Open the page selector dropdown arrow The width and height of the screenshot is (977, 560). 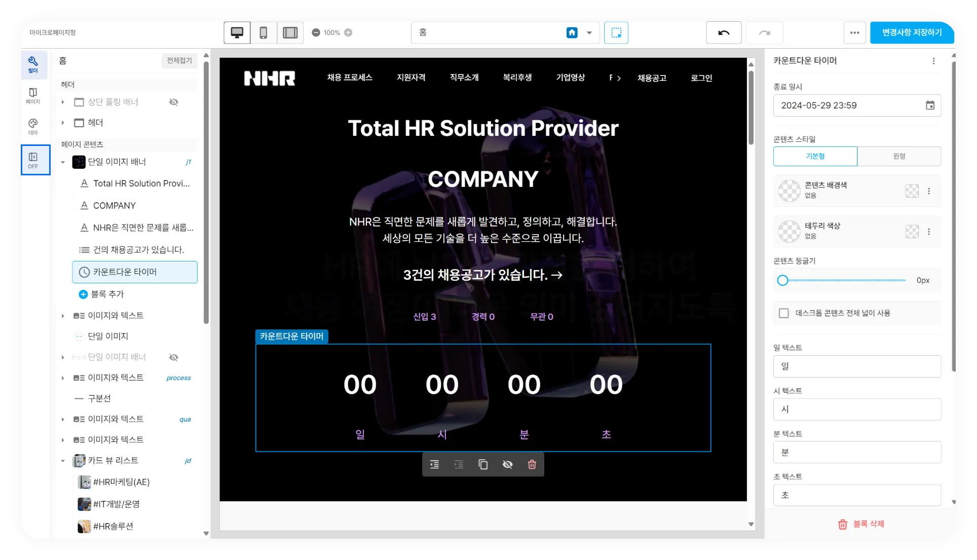pos(589,33)
